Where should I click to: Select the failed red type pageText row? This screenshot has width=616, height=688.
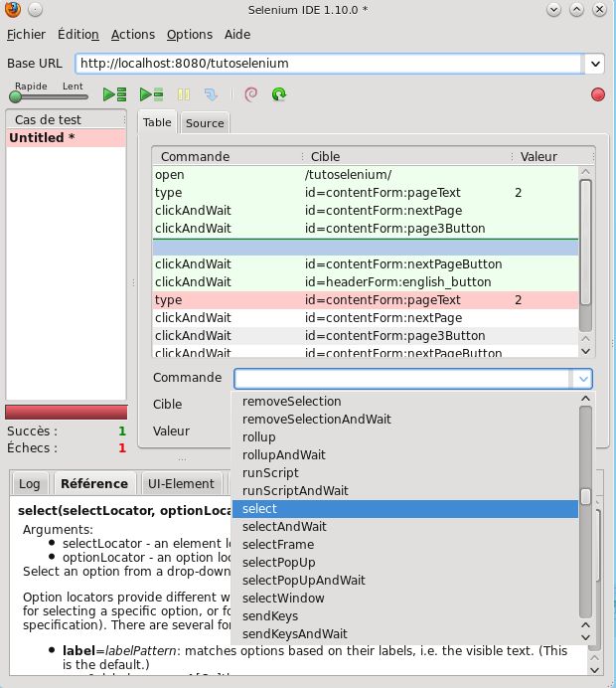[x=366, y=300]
